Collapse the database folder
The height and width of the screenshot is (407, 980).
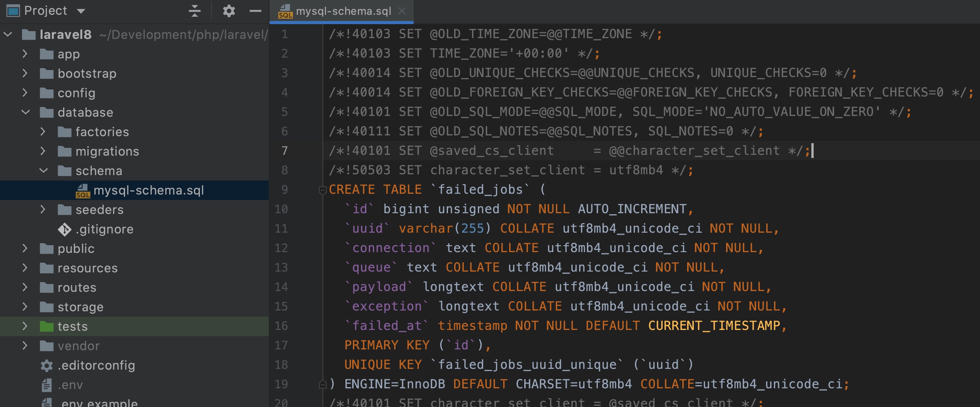pos(26,112)
